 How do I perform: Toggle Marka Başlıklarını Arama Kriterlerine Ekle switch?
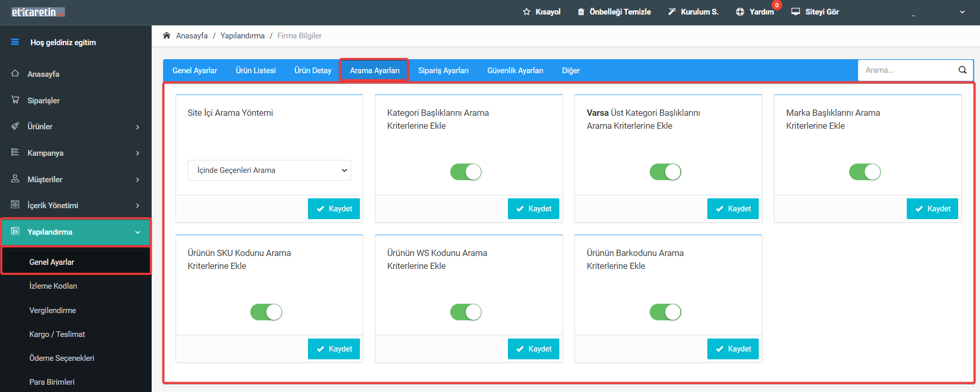point(865,172)
